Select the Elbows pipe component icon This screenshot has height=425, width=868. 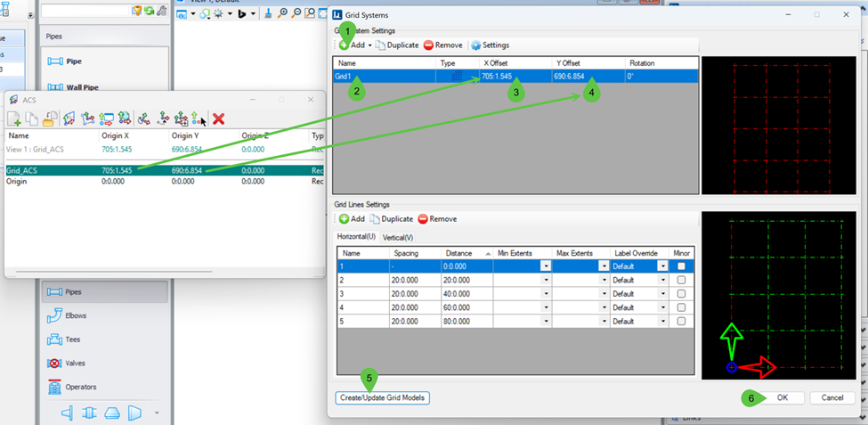(x=55, y=315)
